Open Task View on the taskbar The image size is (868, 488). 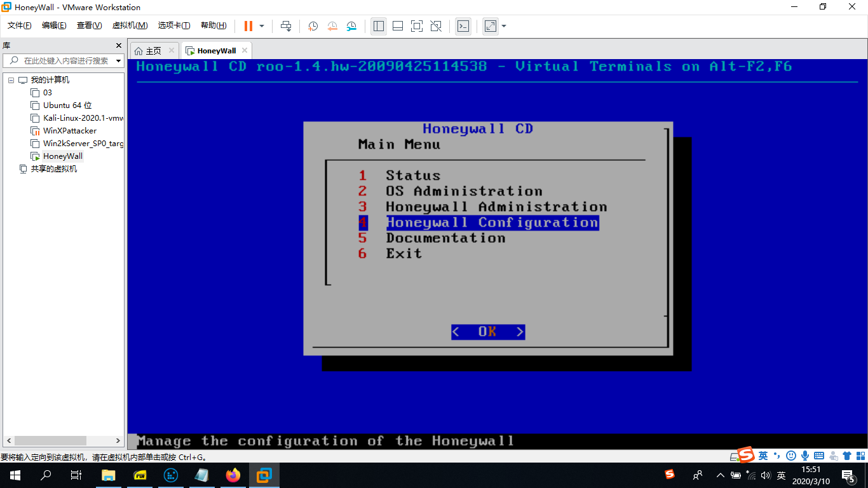(x=76, y=475)
